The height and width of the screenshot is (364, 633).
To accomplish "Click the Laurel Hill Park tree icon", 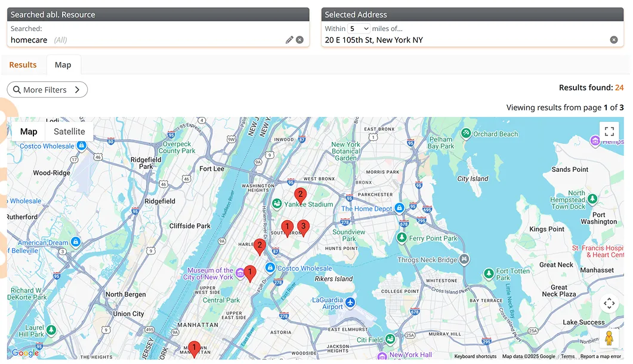I will [x=51, y=330].
